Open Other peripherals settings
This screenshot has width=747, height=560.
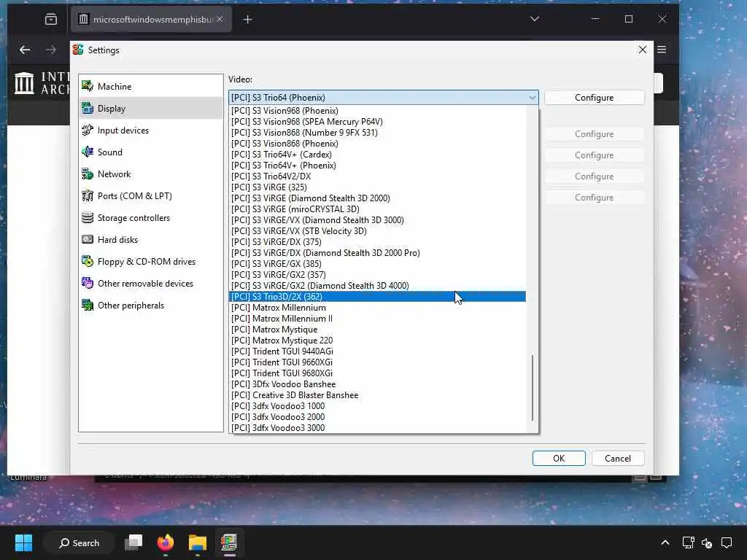(150, 306)
